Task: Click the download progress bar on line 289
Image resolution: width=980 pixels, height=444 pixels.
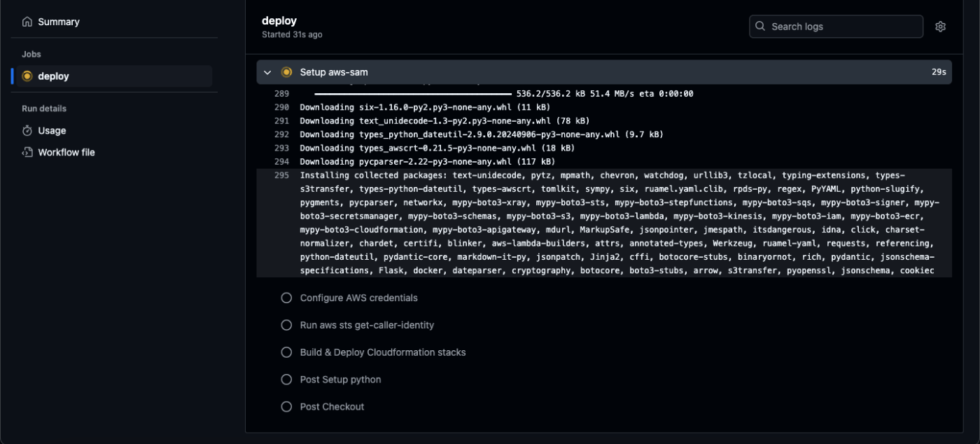Action: (413, 94)
